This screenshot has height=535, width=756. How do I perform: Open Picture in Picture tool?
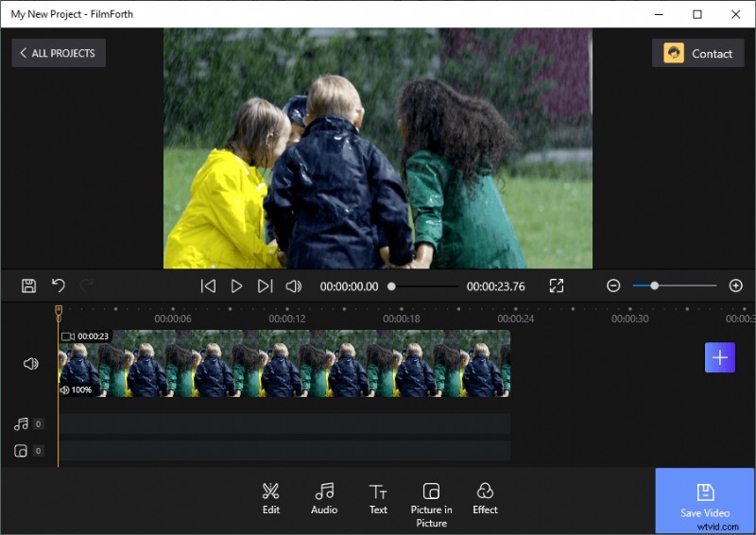coord(432,505)
